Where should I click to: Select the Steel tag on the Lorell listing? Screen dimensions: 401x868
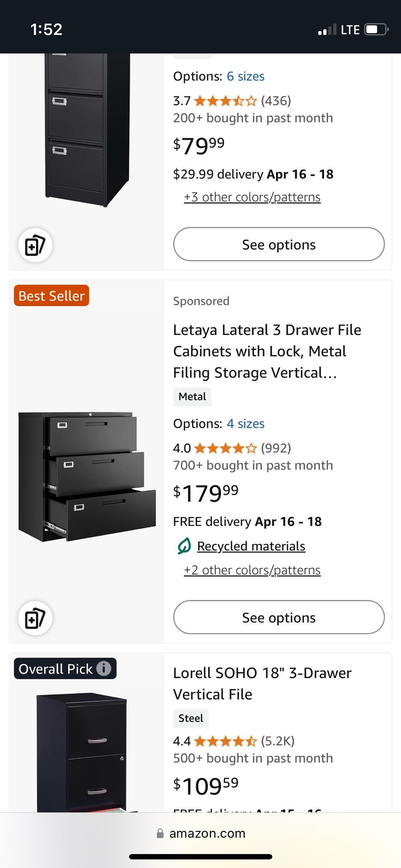click(x=190, y=718)
